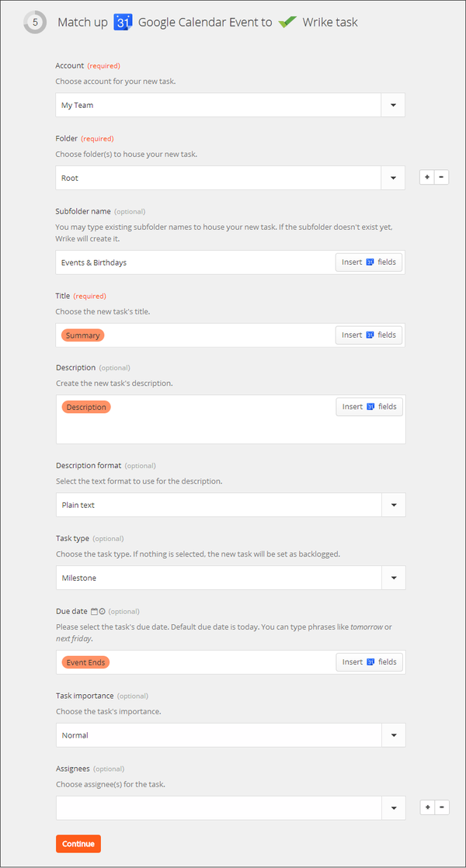Remove assignee row with minus button
This screenshot has width=466, height=868.
(441, 807)
